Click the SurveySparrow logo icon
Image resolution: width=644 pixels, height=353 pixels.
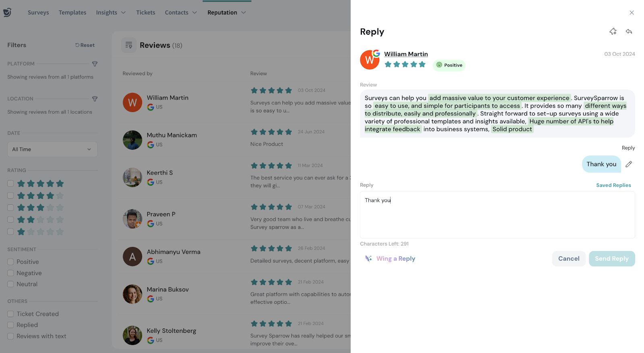[x=7, y=12]
